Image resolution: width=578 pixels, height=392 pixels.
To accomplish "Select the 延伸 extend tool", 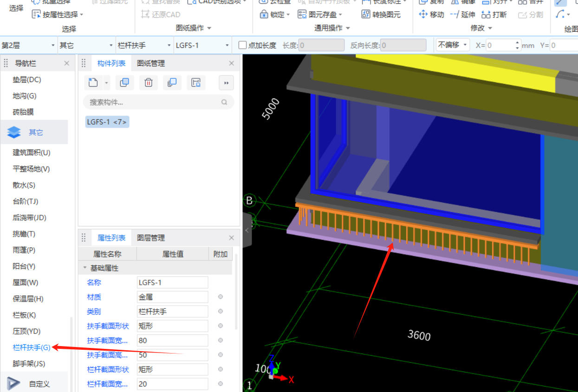I will click(462, 14).
